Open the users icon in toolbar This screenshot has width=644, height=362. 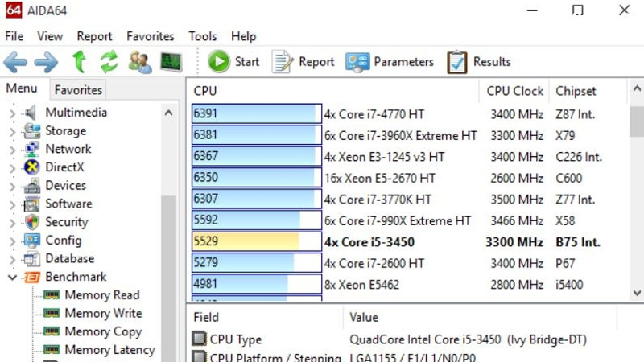pos(139,63)
